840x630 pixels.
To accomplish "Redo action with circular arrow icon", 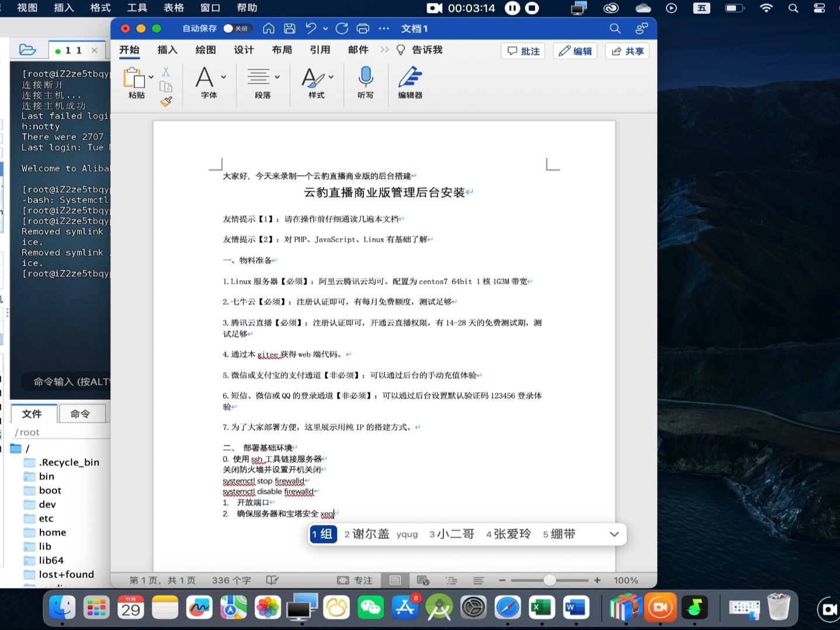I will (x=342, y=28).
